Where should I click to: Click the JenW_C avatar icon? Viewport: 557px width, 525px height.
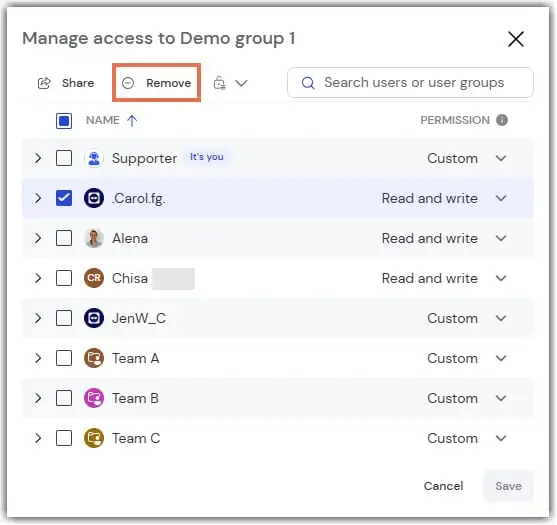[94, 318]
